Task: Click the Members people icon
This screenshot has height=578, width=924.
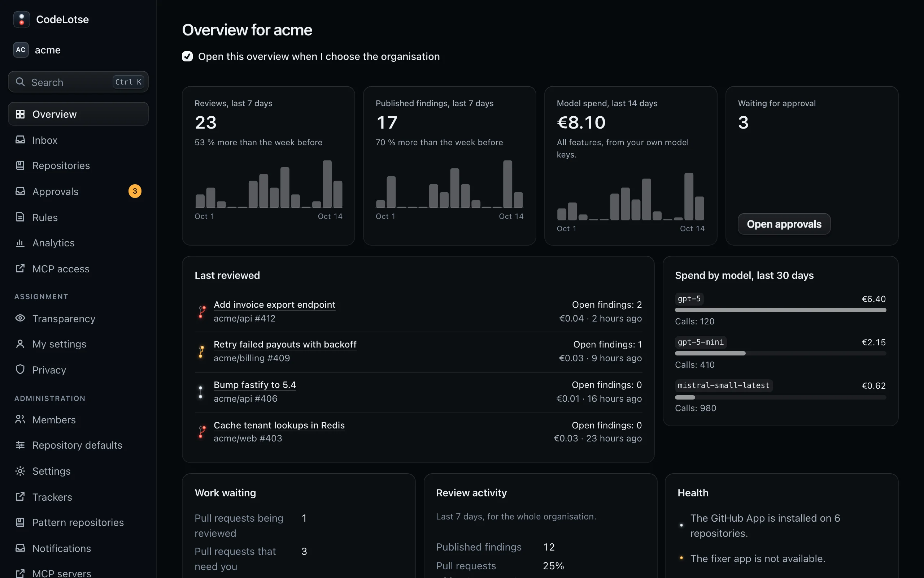Action: [20, 419]
